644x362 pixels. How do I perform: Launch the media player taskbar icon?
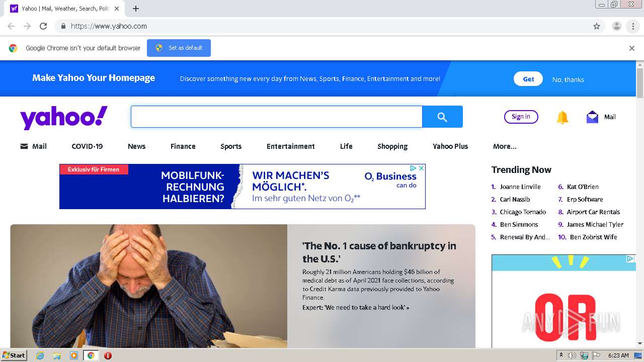click(74, 355)
